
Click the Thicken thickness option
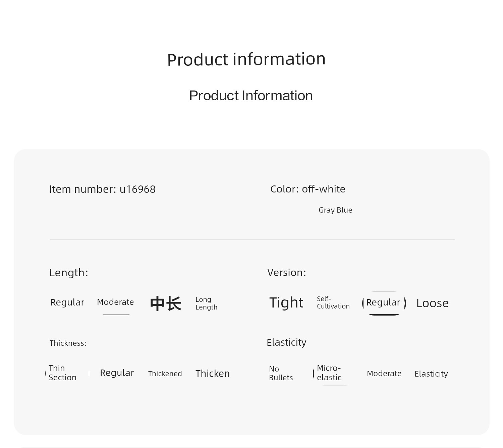click(213, 374)
